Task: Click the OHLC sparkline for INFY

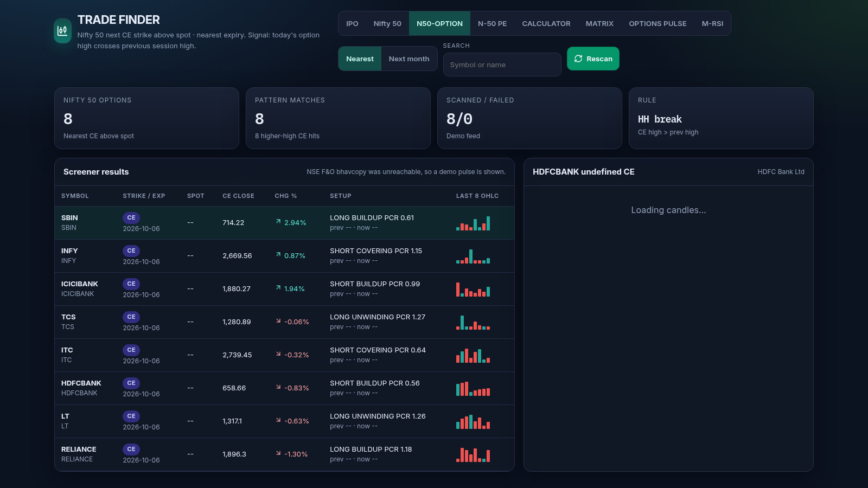Action: point(473,256)
